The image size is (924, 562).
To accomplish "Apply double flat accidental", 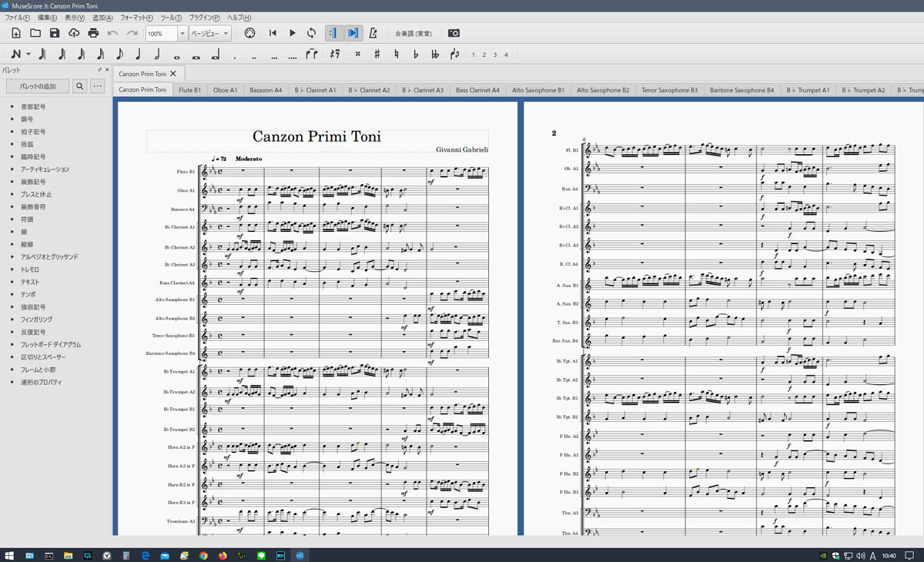I will (435, 55).
